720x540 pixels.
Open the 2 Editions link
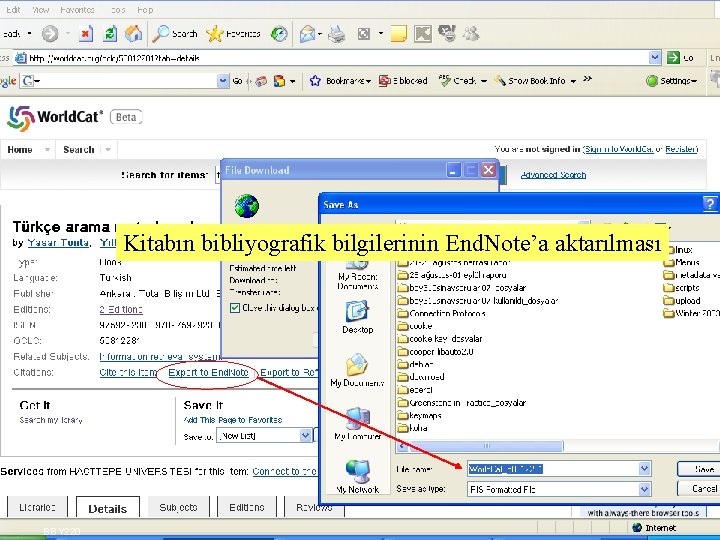tap(121, 309)
